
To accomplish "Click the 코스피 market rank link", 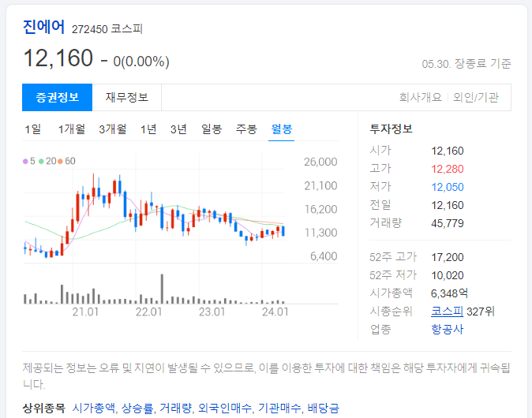I will (x=447, y=311).
